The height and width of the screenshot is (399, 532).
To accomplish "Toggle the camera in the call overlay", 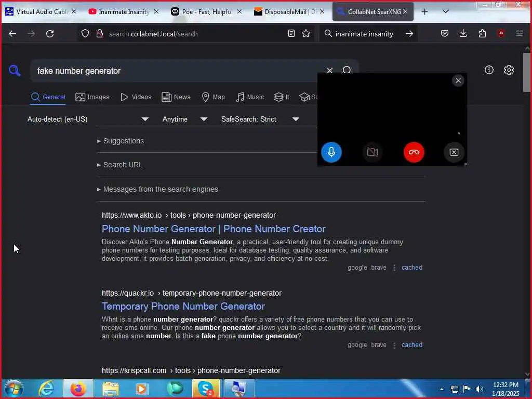I will tap(372, 152).
